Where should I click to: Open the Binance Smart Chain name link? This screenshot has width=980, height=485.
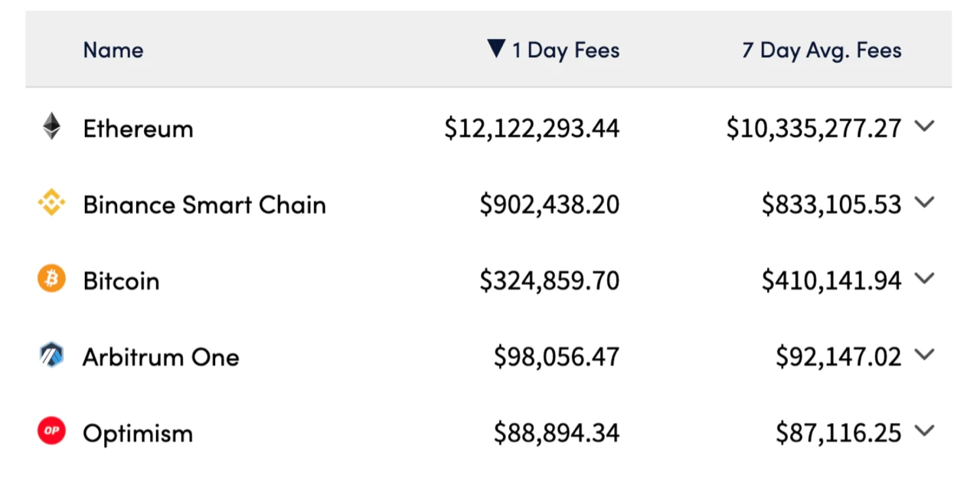(x=204, y=205)
